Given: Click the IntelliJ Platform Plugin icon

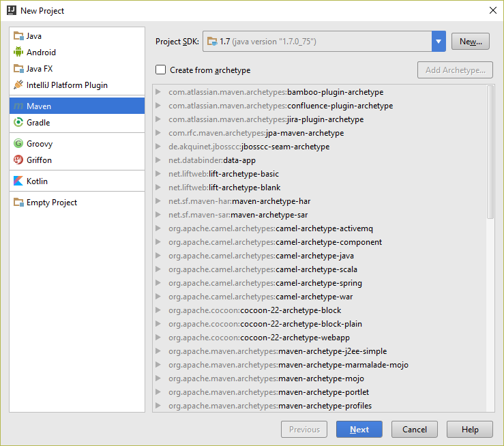Looking at the screenshot, I should tap(18, 85).
